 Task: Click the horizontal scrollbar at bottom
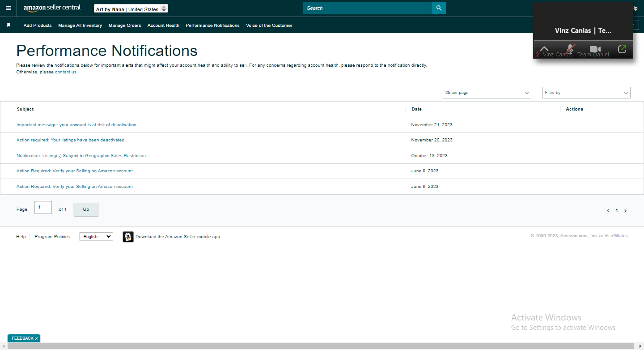coord(321,346)
